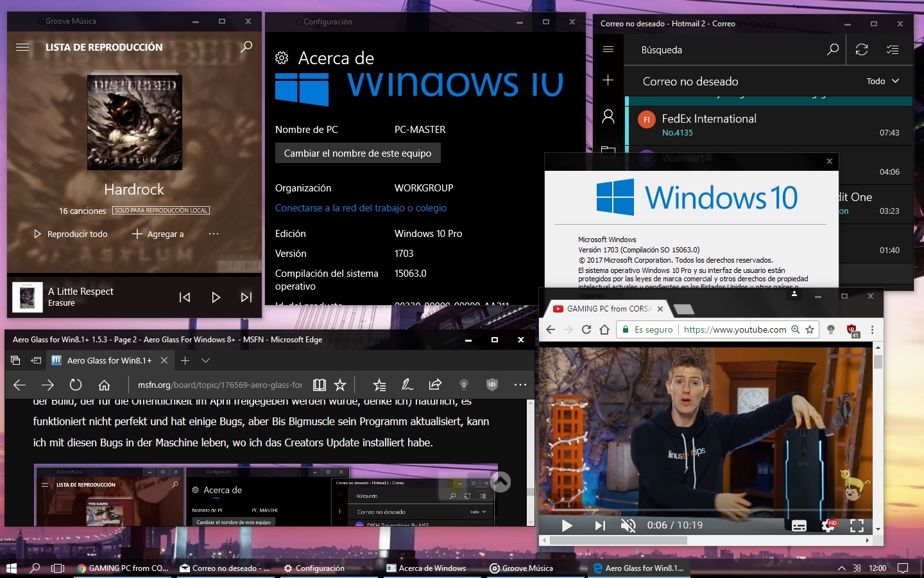Refresh the page in Edge
Viewport: 924px width, 578px height.
[76, 385]
